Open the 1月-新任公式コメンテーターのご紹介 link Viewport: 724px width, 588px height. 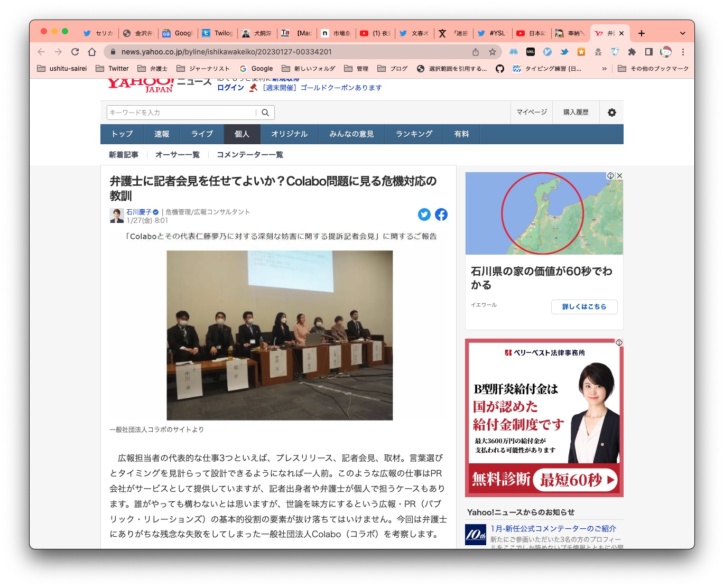click(x=553, y=529)
